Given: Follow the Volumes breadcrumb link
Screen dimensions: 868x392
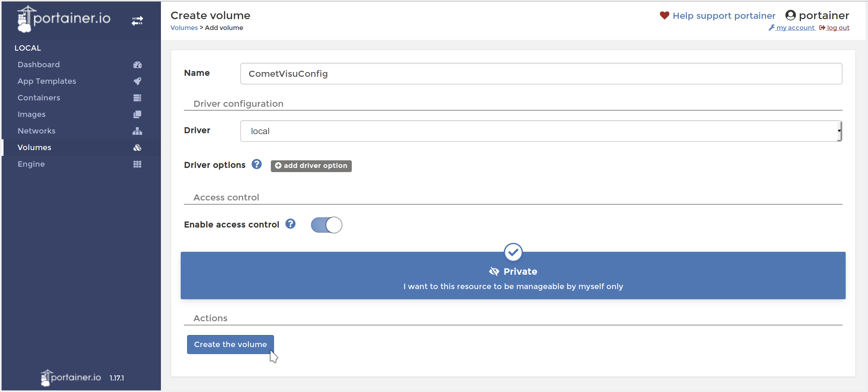Looking at the screenshot, I should [x=184, y=28].
